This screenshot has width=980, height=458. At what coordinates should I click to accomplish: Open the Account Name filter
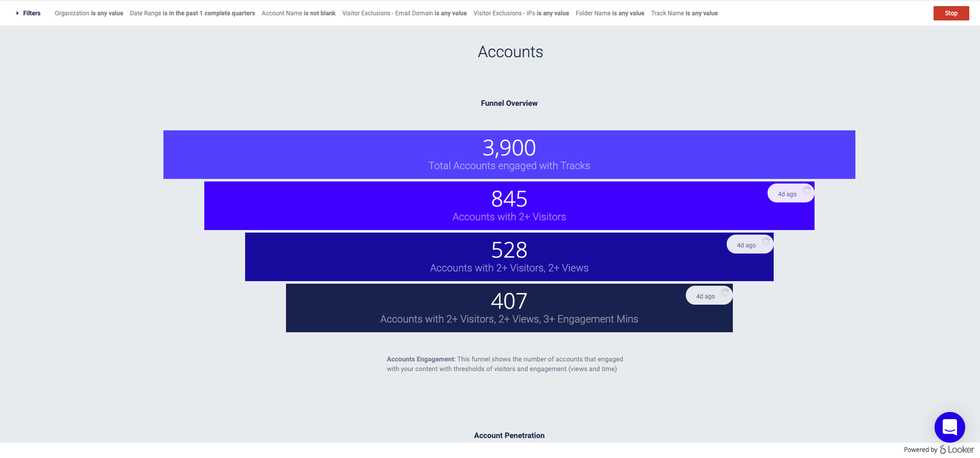click(298, 13)
